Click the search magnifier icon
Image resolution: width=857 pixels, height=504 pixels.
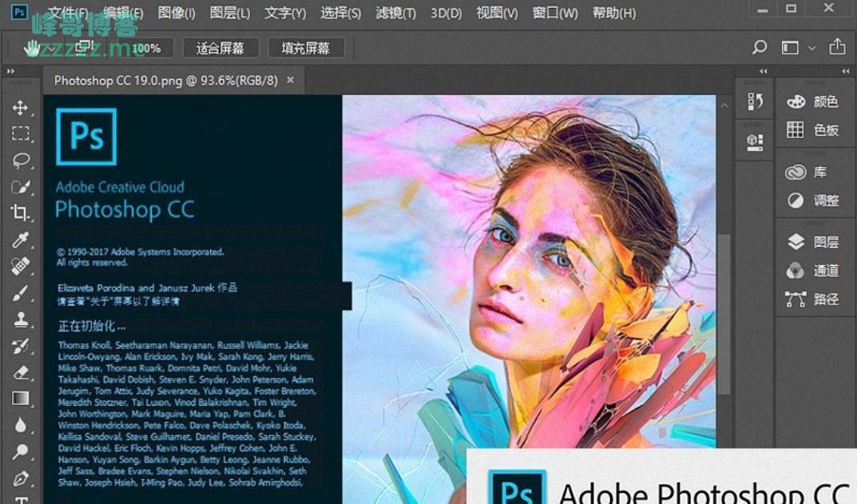point(760,48)
